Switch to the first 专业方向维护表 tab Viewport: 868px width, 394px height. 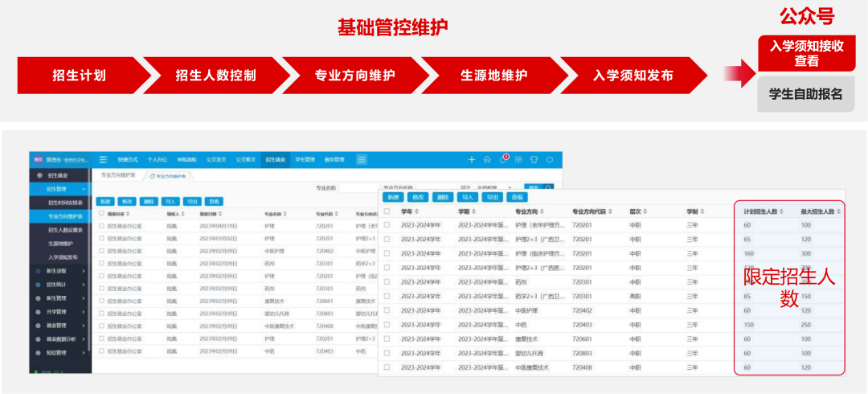pos(117,175)
